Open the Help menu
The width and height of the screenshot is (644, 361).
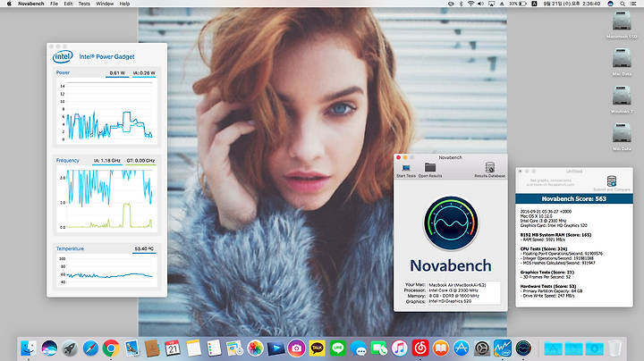point(124,4)
